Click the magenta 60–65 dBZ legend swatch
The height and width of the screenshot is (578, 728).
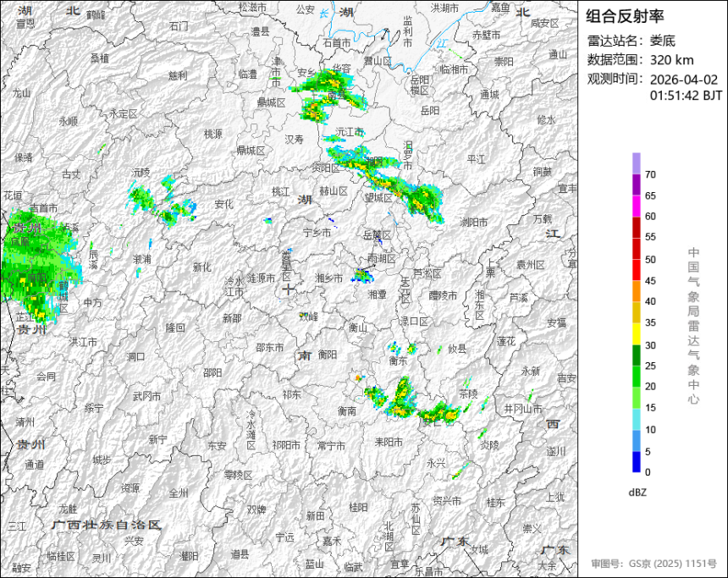tap(636, 206)
